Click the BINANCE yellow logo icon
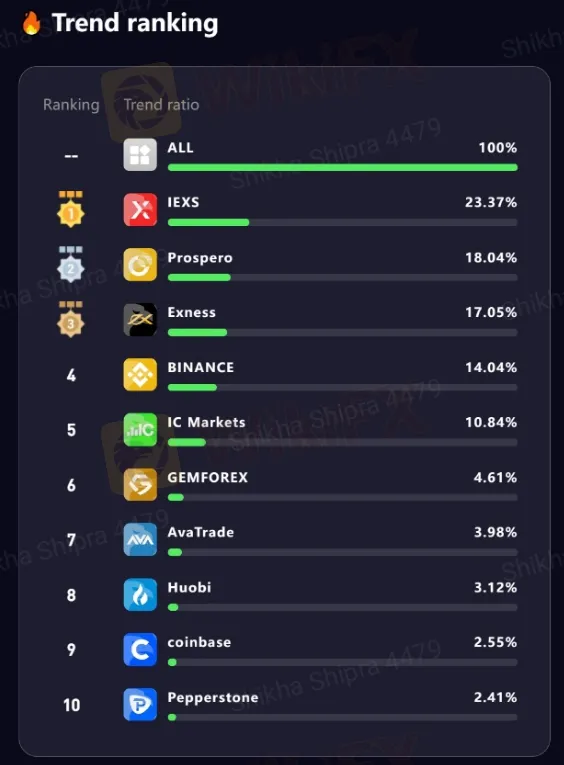 140,375
